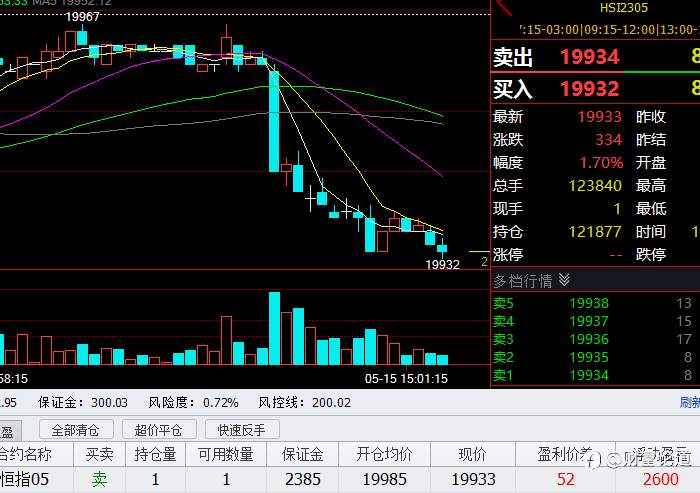Click the floating profit value 2600
This screenshot has height=493, width=700.
pos(661,480)
